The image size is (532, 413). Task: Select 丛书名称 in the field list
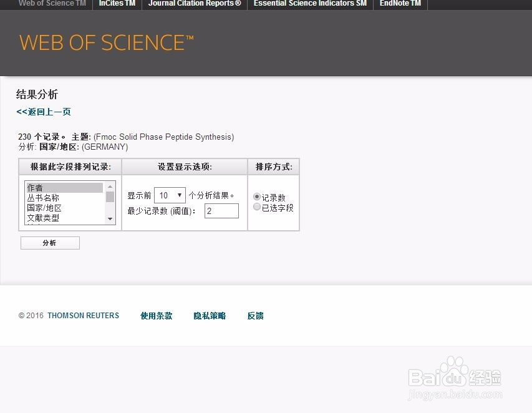coord(64,198)
